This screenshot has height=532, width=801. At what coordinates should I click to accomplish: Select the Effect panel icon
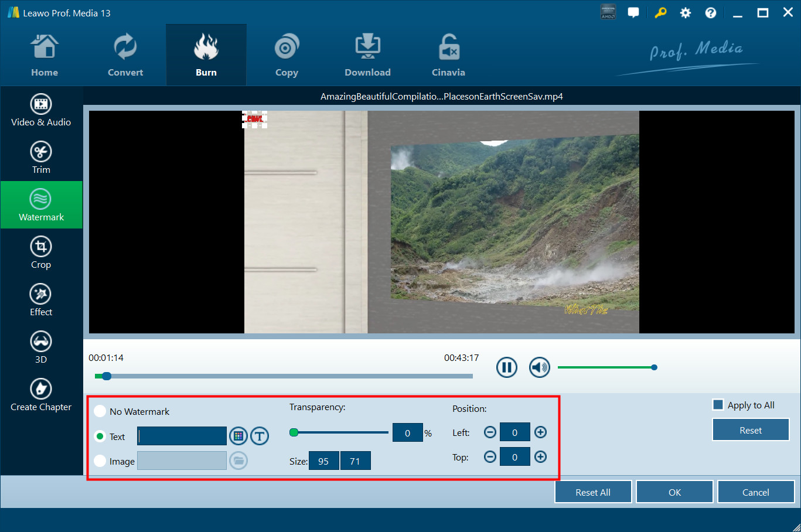point(41,300)
